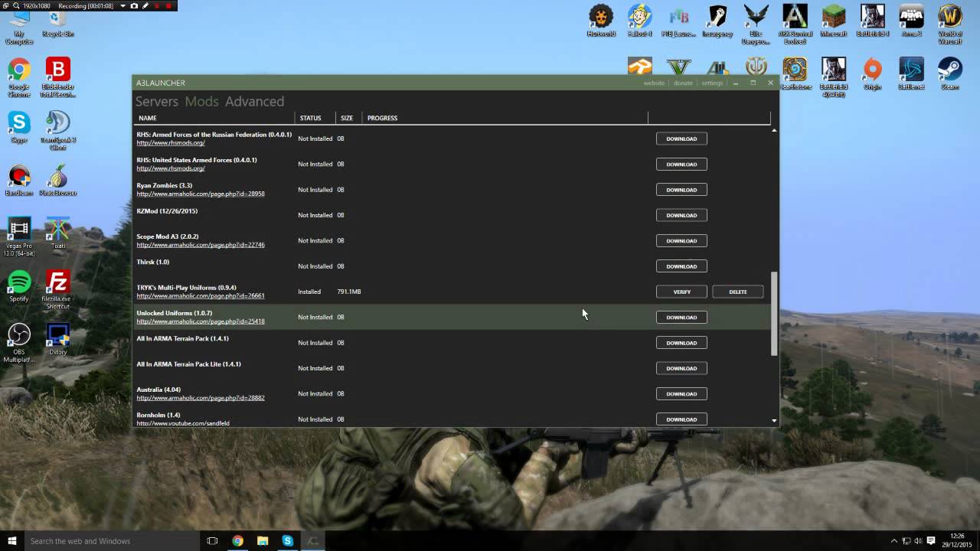Download Australia map mod
The height and width of the screenshot is (551, 980).
(x=681, y=393)
